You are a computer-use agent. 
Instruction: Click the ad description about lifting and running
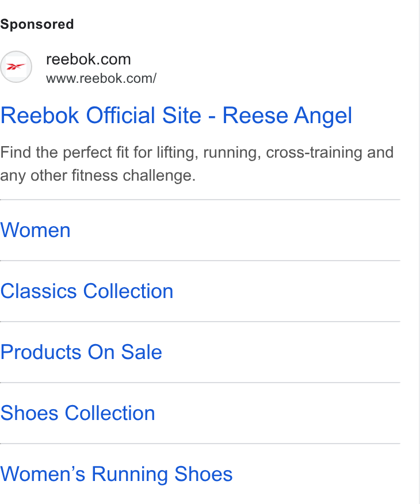[197, 164]
